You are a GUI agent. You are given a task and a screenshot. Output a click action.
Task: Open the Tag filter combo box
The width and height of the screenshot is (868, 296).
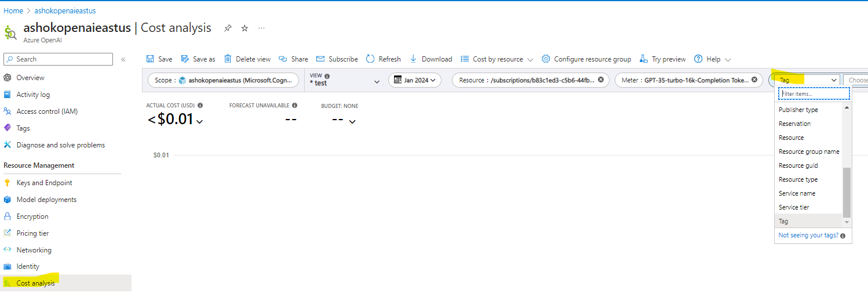click(808, 80)
